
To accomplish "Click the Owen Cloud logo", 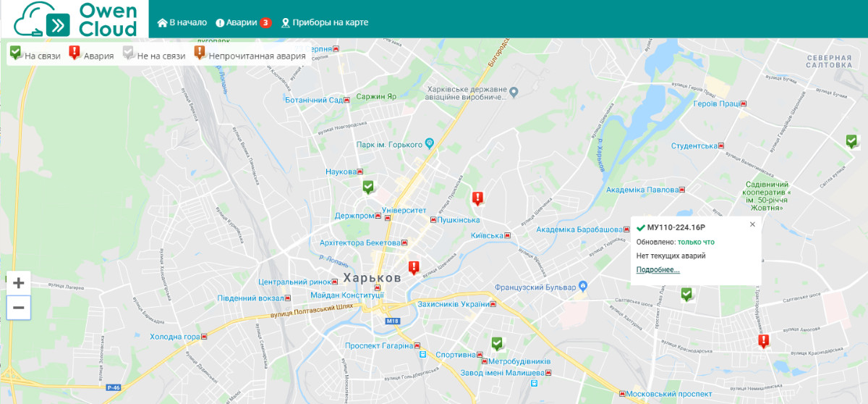I will [74, 19].
